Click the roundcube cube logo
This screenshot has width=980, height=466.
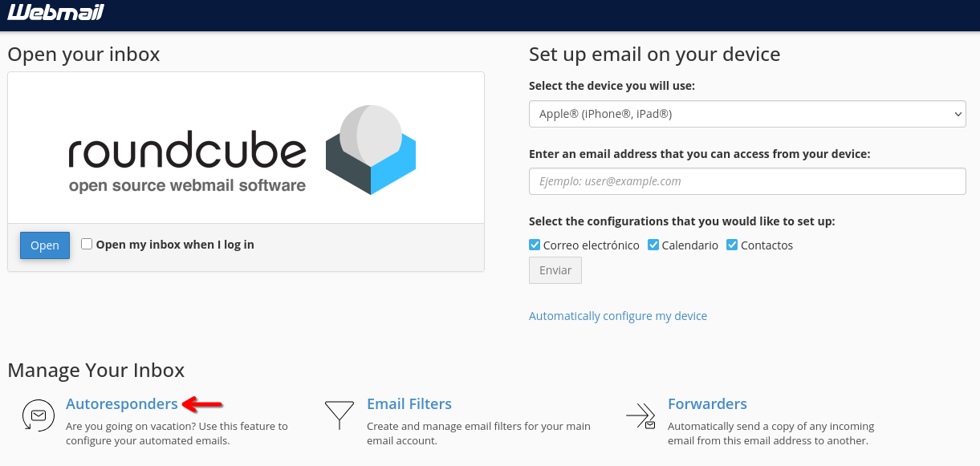click(x=371, y=149)
